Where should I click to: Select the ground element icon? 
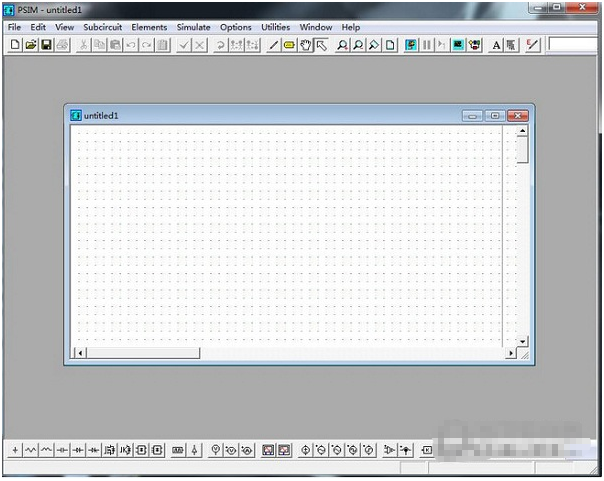click(x=15, y=451)
